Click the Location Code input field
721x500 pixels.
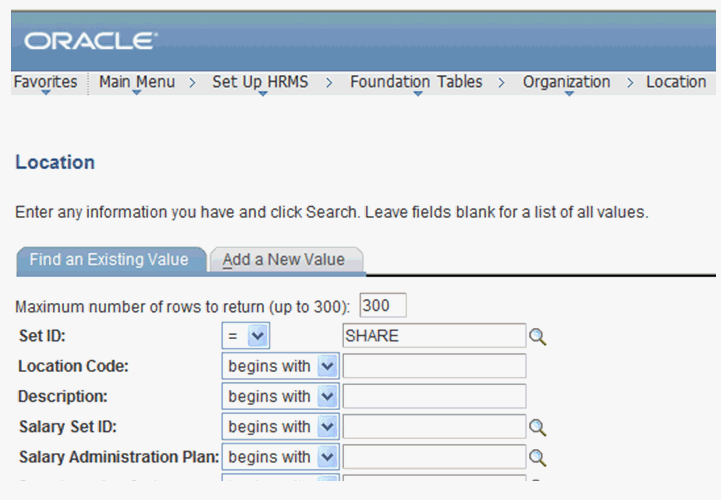tap(434, 366)
